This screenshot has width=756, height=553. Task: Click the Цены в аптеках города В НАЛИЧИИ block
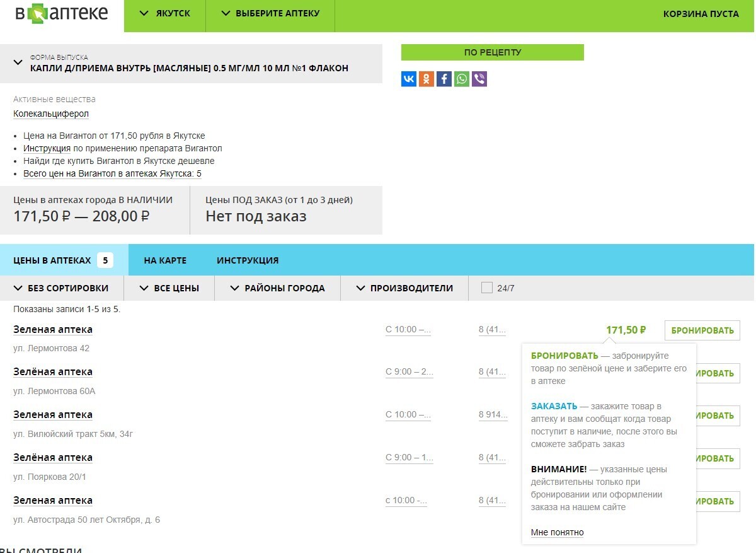(94, 210)
